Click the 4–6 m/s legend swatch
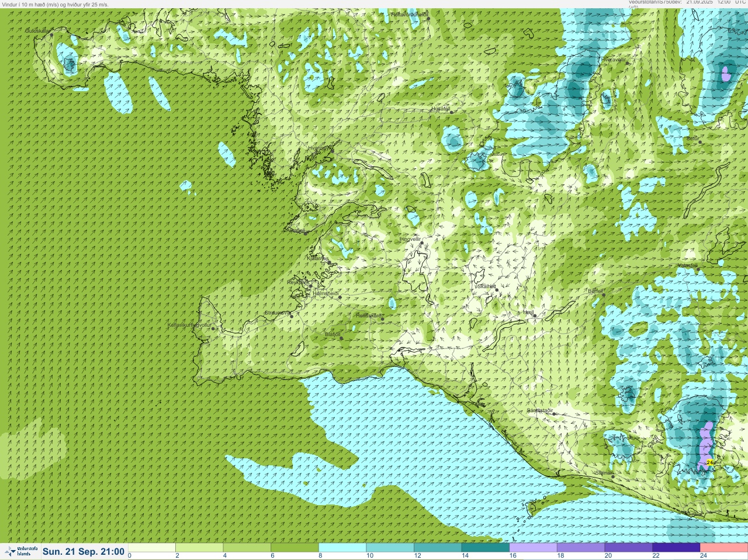The height and width of the screenshot is (560, 748). tap(247, 548)
